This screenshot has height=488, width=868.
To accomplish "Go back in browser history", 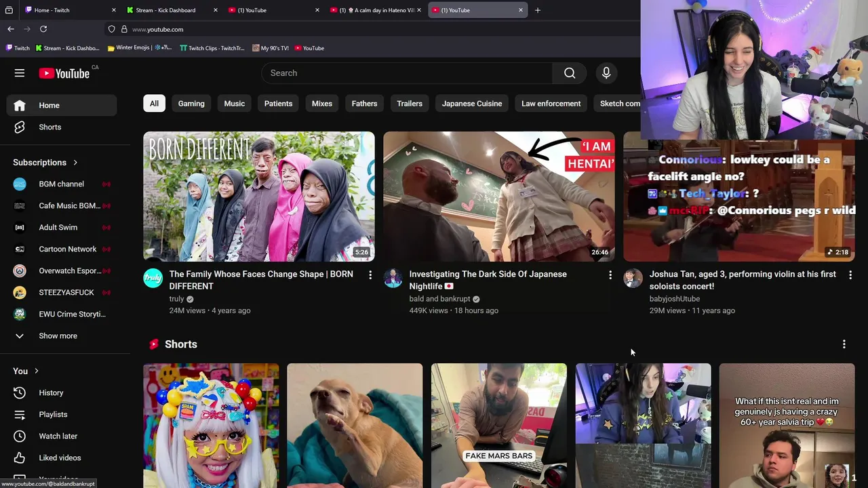I will [11, 29].
